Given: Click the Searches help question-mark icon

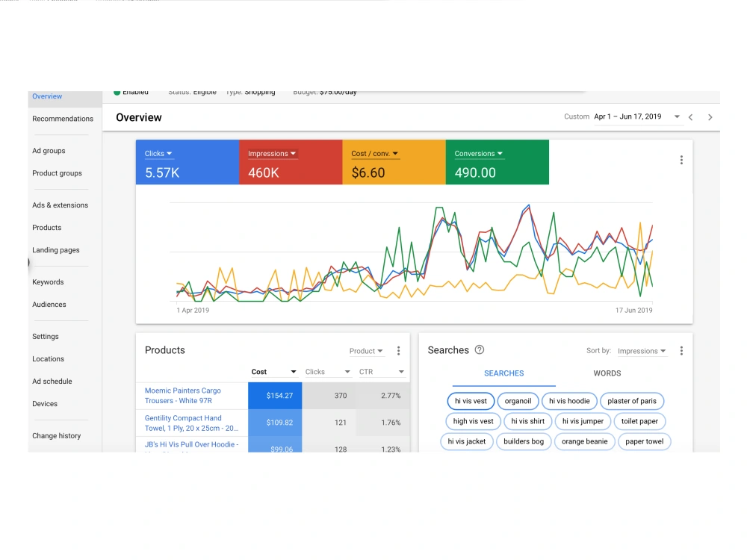Looking at the screenshot, I should (480, 350).
